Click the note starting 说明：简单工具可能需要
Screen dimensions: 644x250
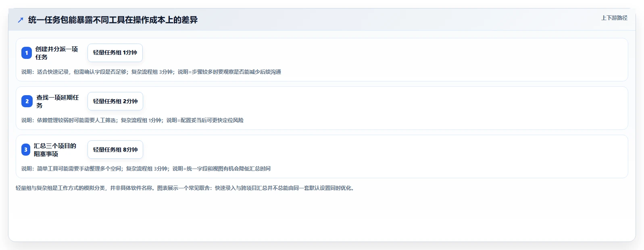[x=146, y=169]
